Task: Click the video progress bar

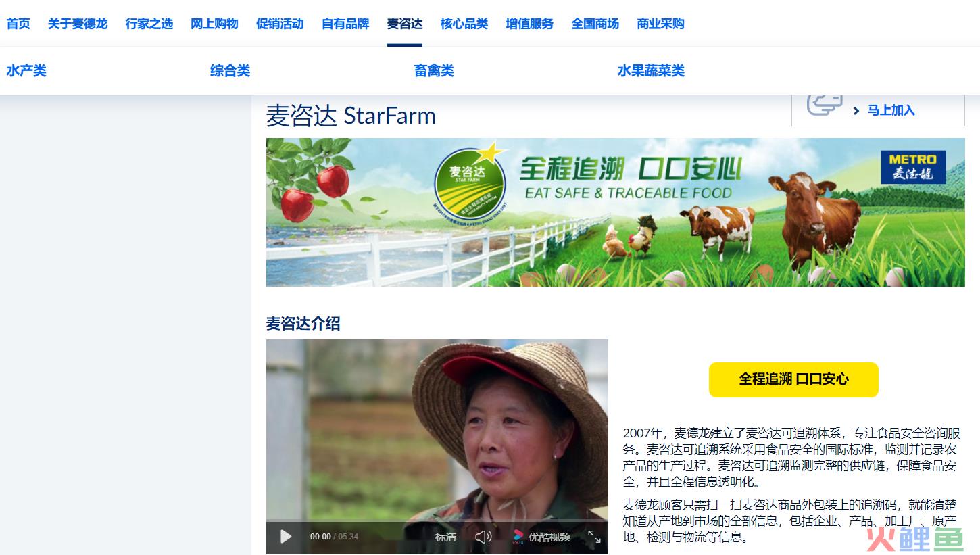Action: click(x=437, y=523)
